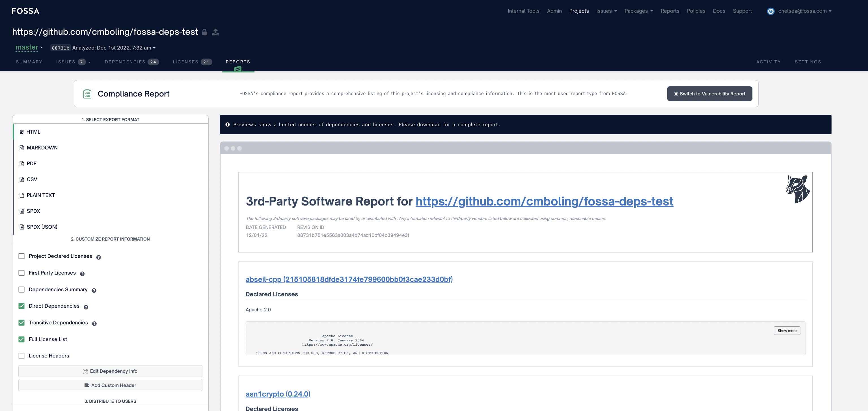Uncheck Transitive Dependencies checkbox

pos(21,323)
